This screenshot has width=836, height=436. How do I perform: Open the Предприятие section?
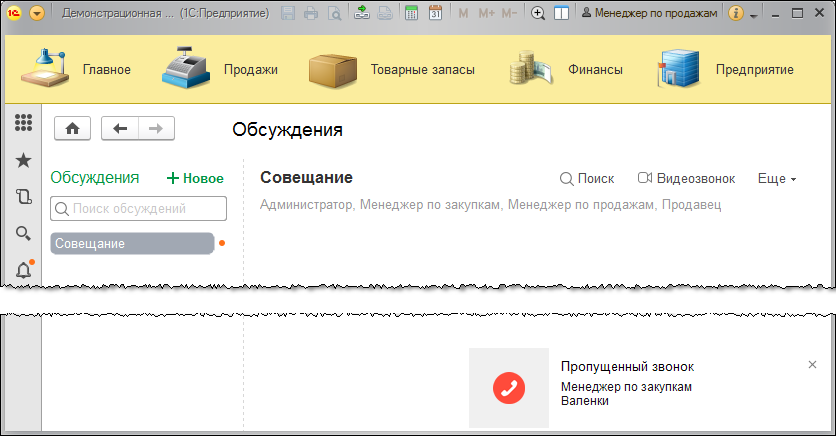754,70
